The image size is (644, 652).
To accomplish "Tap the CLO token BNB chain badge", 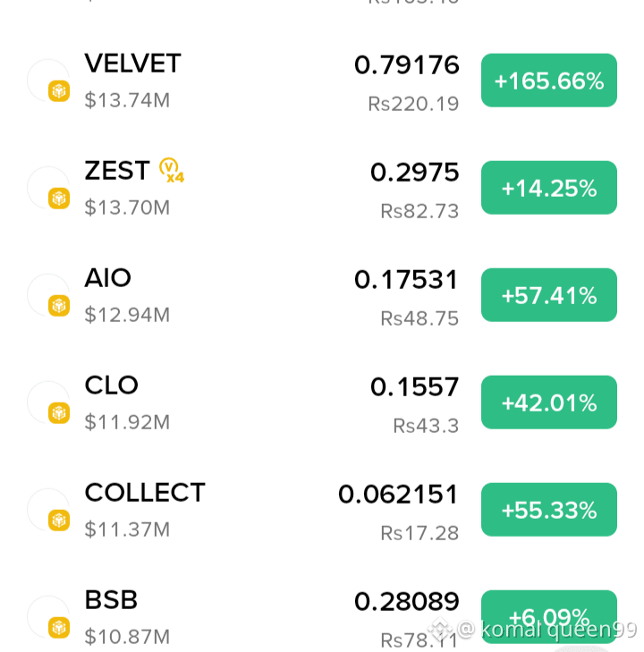I will pos(59,413).
